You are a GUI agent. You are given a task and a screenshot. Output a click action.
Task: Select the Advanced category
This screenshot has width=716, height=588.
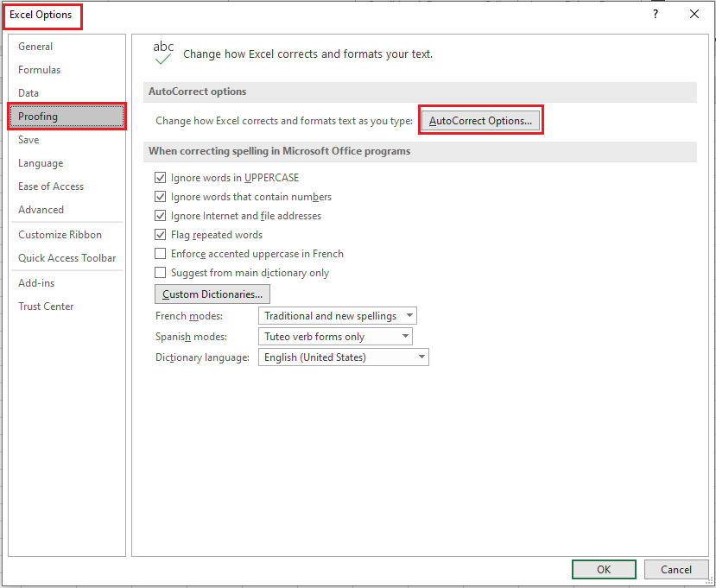tap(41, 209)
